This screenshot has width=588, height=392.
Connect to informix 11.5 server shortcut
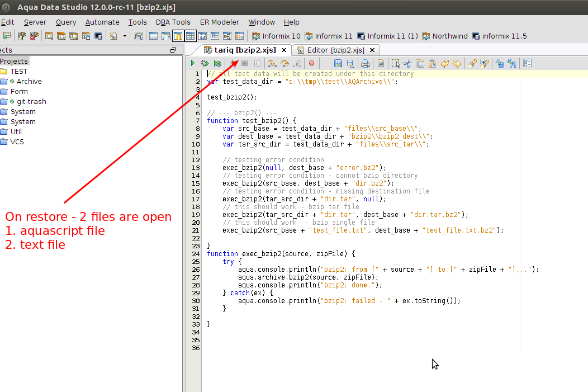(x=499, y=36)
